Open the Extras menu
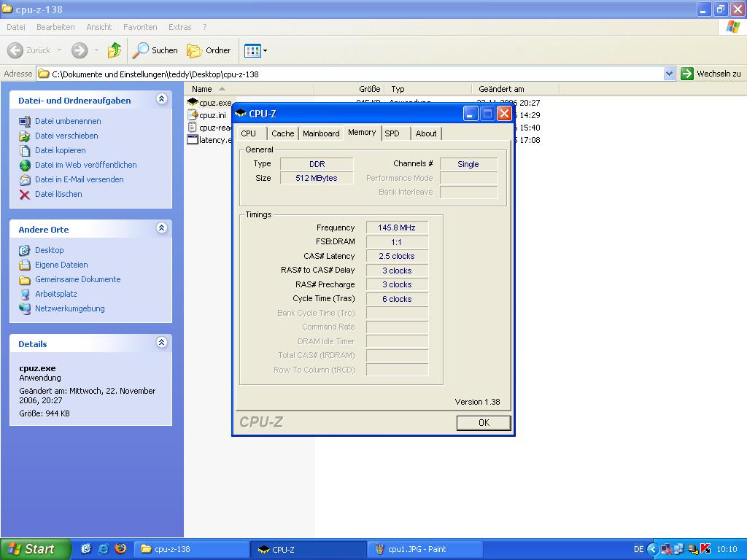The image size is (747, 560). [x=179, y=27]
